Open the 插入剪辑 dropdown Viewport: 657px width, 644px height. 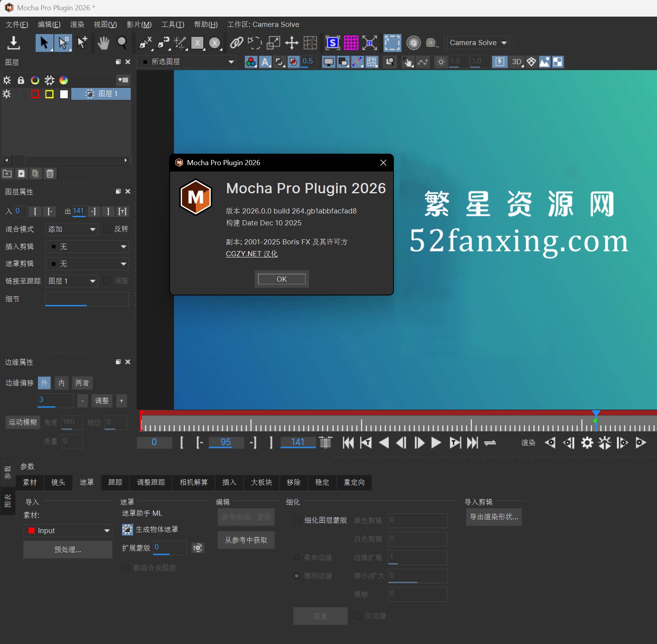87,246
